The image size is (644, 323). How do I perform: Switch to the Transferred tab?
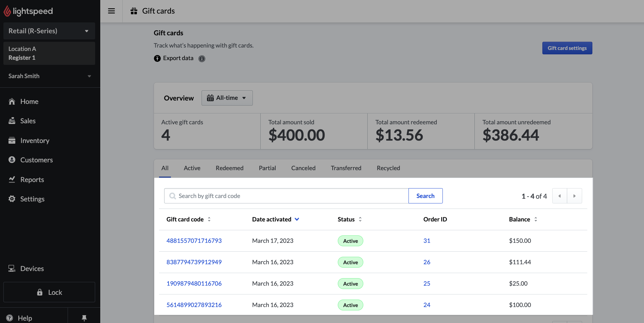click(346, 168)
